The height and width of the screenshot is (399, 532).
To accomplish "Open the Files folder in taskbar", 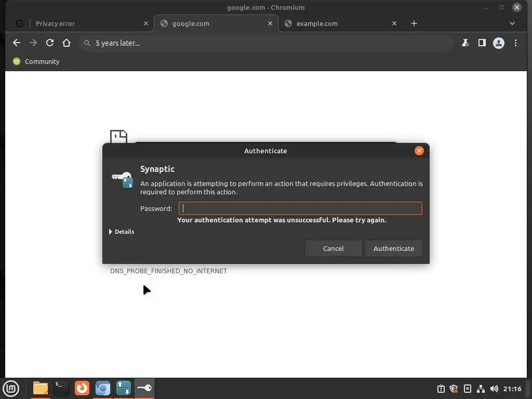I will pos(41,388).
